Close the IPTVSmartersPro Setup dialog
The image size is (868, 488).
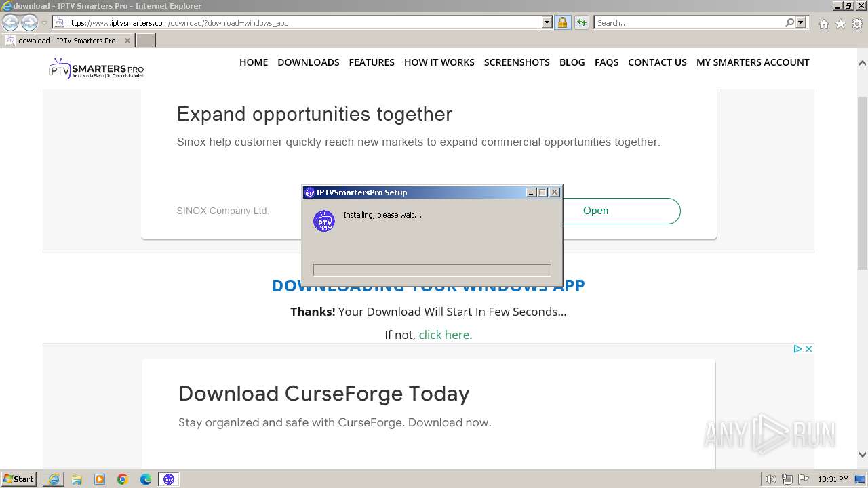pos(555,192)
